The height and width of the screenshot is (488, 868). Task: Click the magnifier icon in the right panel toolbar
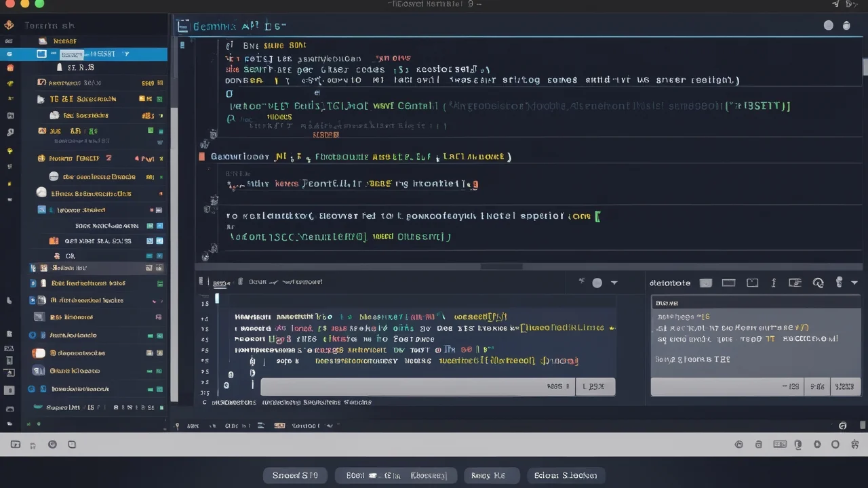click(818, 283)
